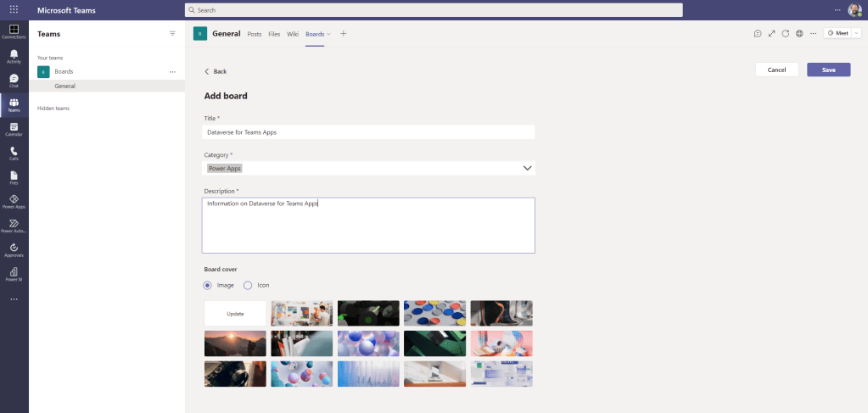The width and height of the screenshot is (868, 413).
Task: Expand the Category dropdown chevron
Action: coord(527,168)
